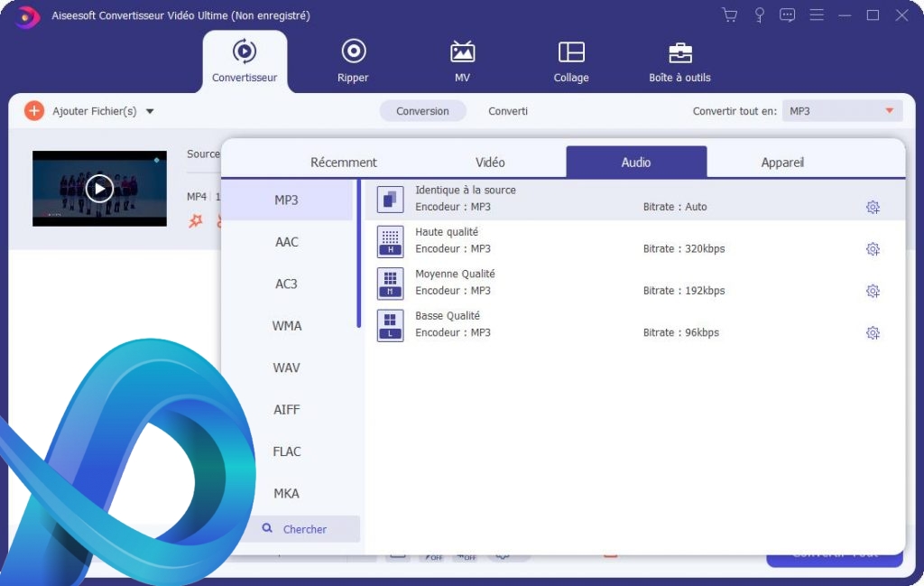Expand the Ajouter Fichier(s) dropdown arrow
Viewport: 924px width, 586px height.
(x=150, y=111)
